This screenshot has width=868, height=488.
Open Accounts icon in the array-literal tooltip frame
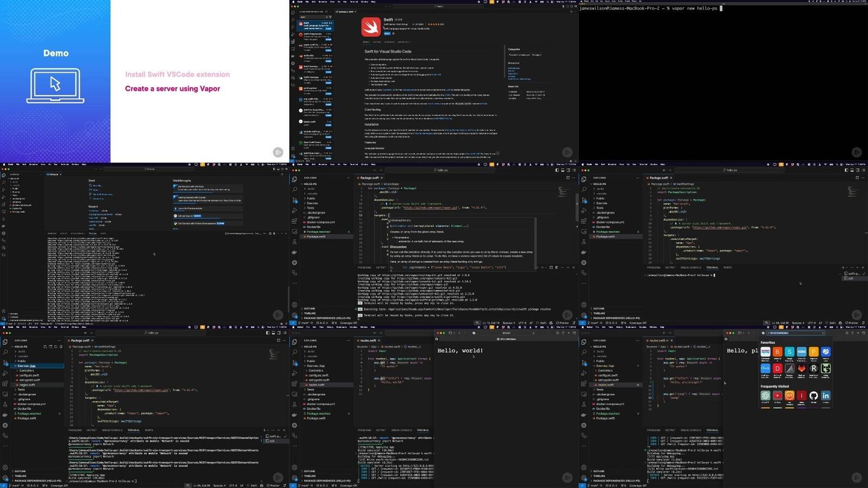click(295, 305)
